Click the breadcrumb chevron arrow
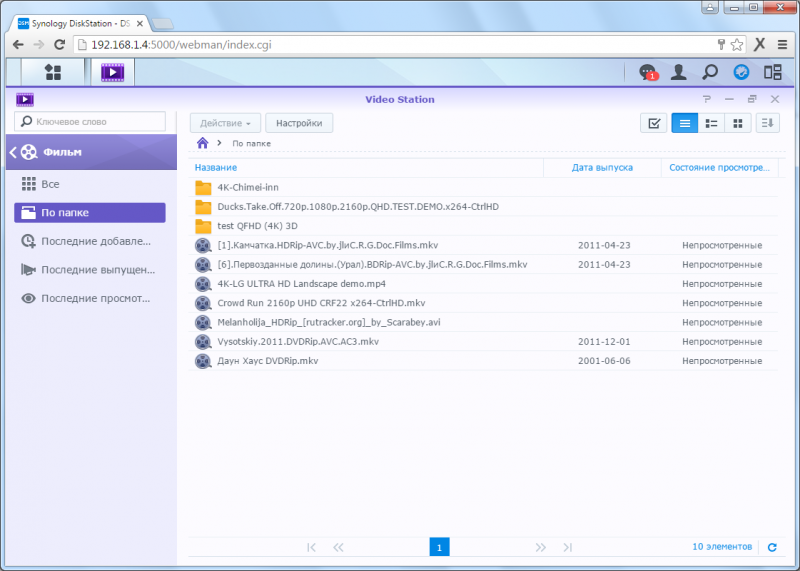800x571 pixels. 219,143
